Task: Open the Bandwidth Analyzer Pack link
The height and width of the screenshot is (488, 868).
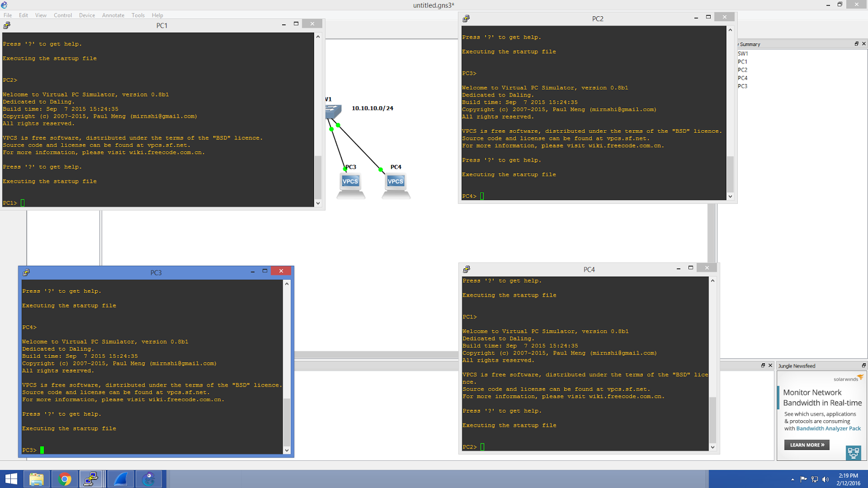Action: [x=828, y=428]
